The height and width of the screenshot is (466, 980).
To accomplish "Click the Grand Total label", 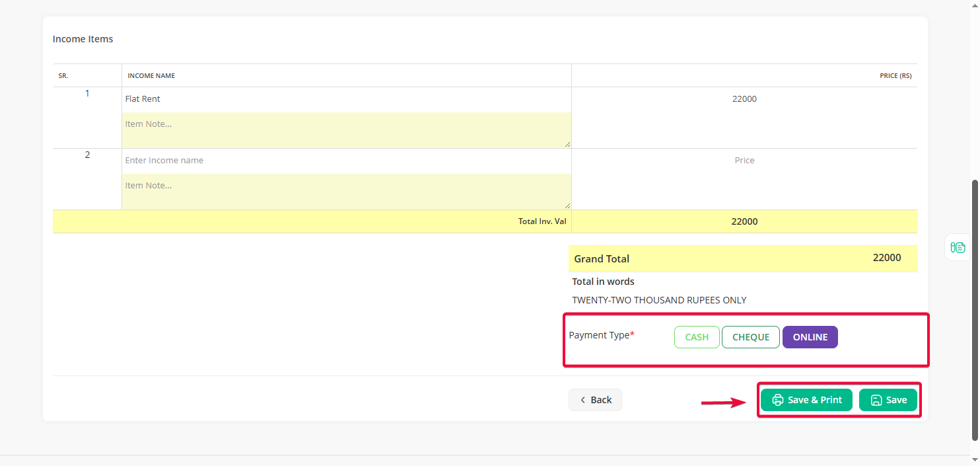I will [602, 259].
